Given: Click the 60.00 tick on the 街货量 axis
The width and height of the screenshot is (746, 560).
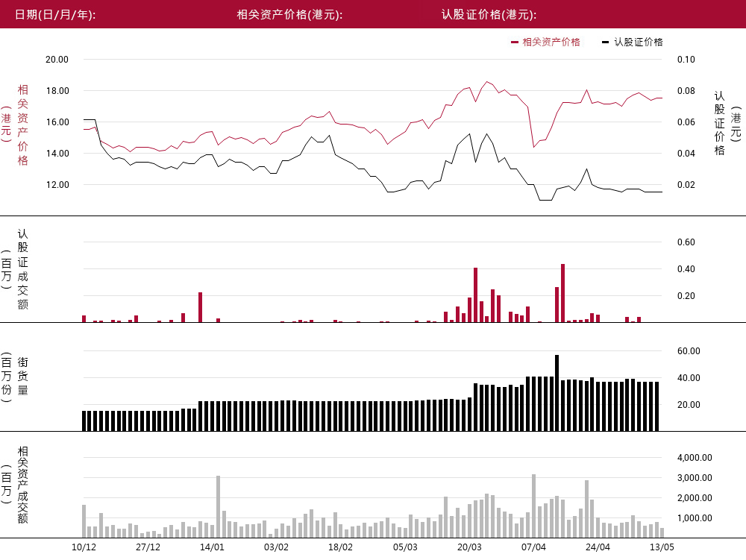Looking at the screenshot, I should (689, 351).
